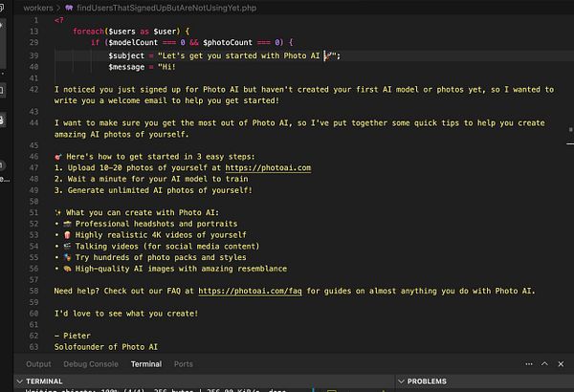Click "Talking videos (for social media content)" line
Screen dimensions: 574x392
[x=167, y=247]
